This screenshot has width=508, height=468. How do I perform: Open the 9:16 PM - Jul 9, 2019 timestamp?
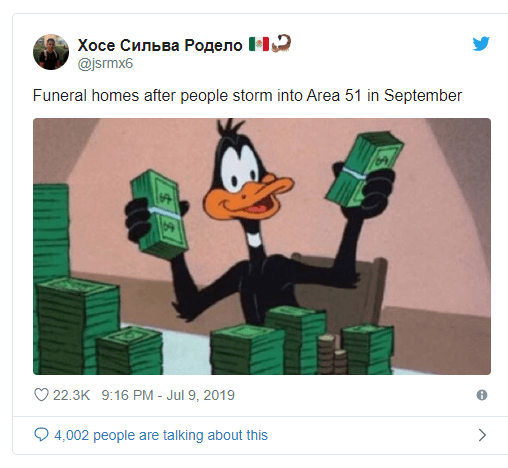pos(168,395)
